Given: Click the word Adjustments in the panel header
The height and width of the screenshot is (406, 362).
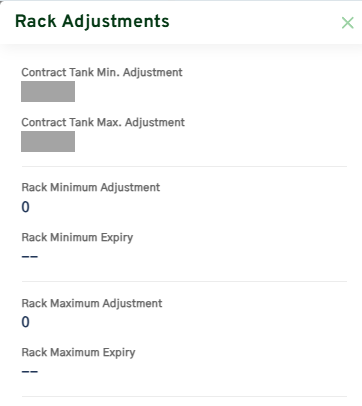Looking at the screenshot, I should [116, 21].
